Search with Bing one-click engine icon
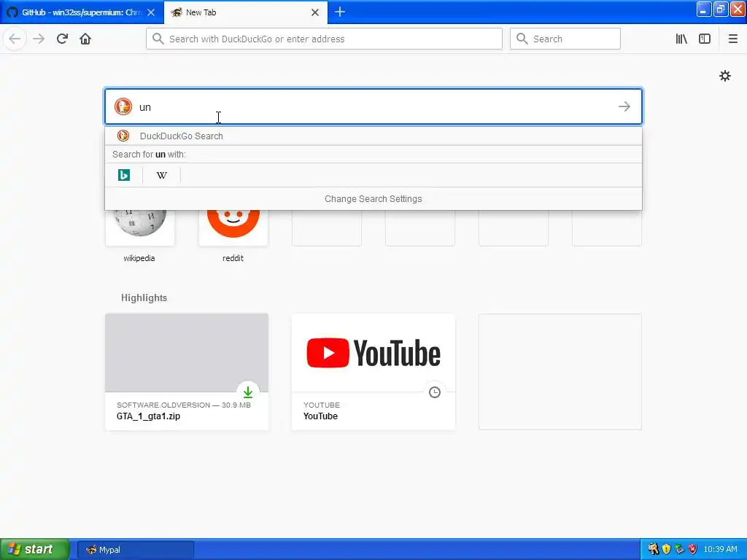The width and height of the screenshot is (747, 560). [124, 175]
